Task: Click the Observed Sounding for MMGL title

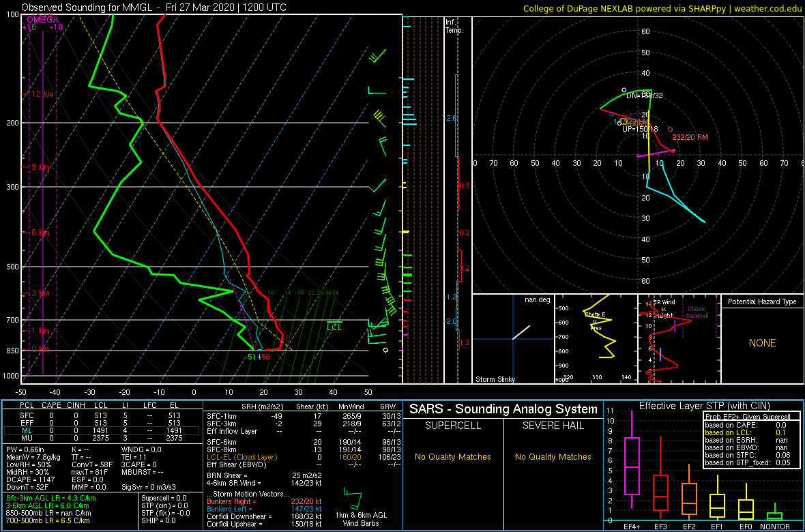Action: [x=154, y=8]
